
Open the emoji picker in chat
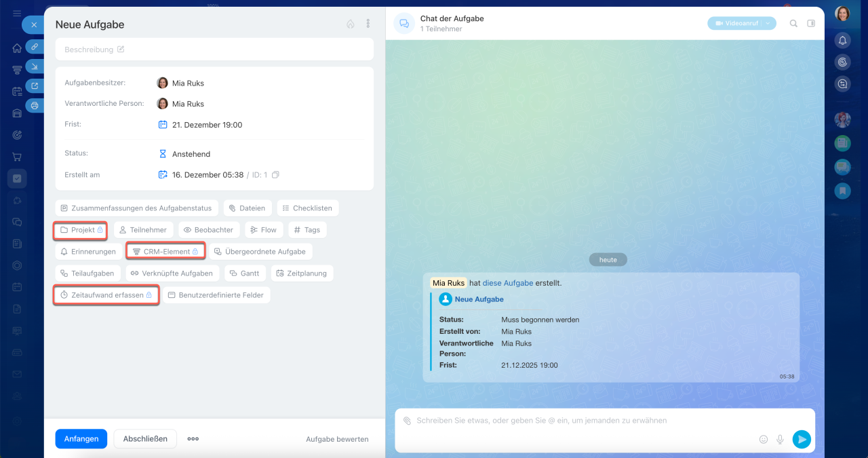[764, 439]
